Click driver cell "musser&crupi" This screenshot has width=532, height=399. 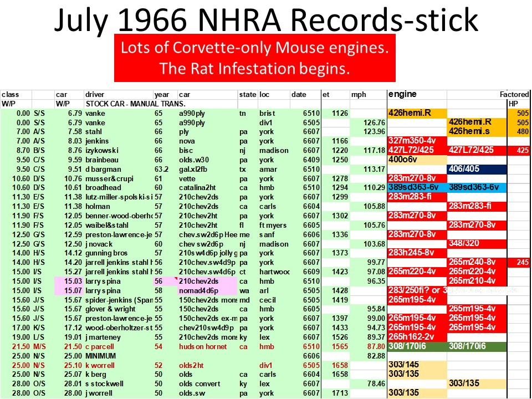click(x=109, y=178)
